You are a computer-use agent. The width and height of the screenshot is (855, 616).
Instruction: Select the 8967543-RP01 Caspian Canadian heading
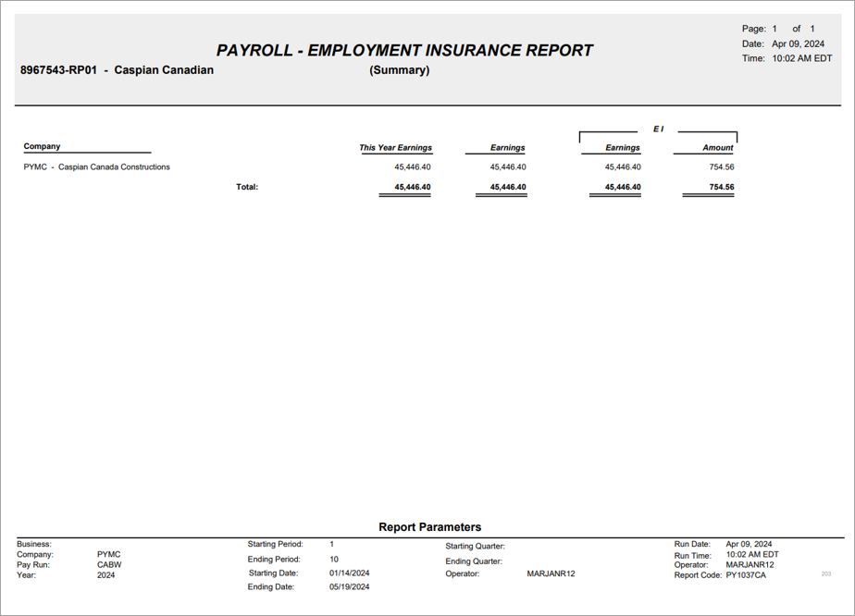pyautogui.click(x=117, y=69)
